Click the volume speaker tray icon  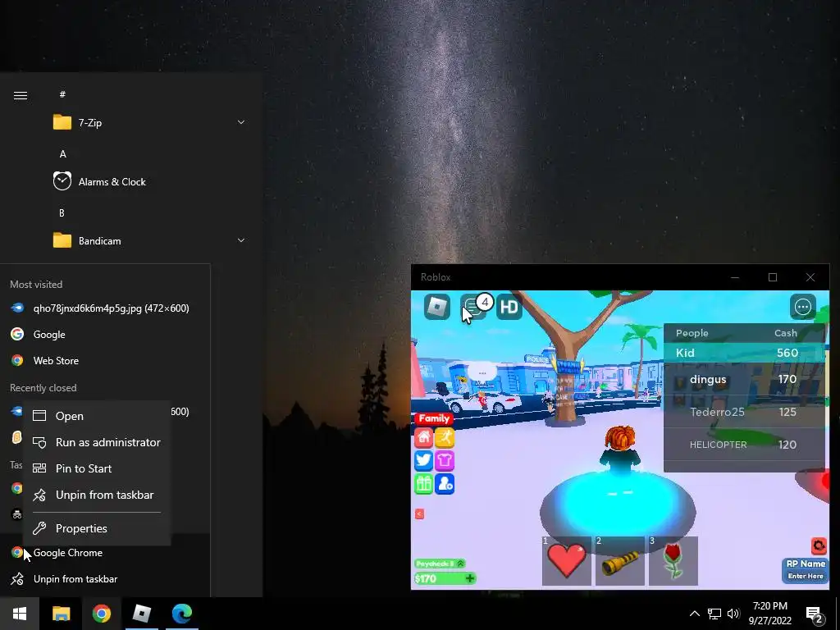click(x=733, y=614)
